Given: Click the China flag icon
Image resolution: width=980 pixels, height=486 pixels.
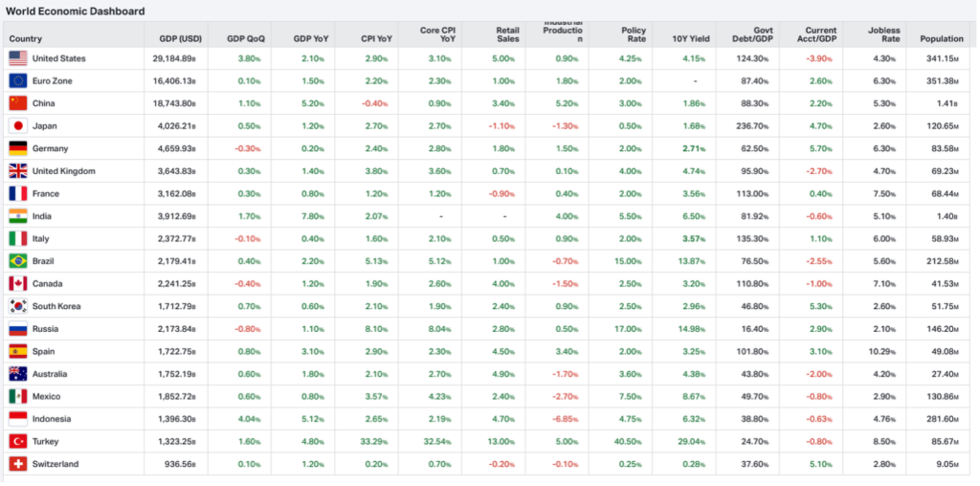Looking at the screenshot, I should click(18, 103).
